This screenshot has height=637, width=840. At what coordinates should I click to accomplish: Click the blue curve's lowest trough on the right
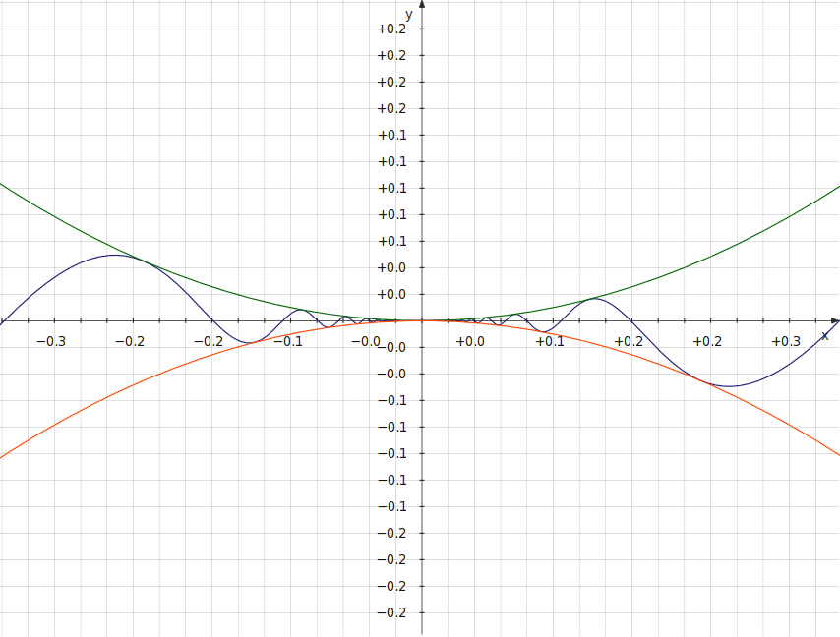[x=728, y=386]
